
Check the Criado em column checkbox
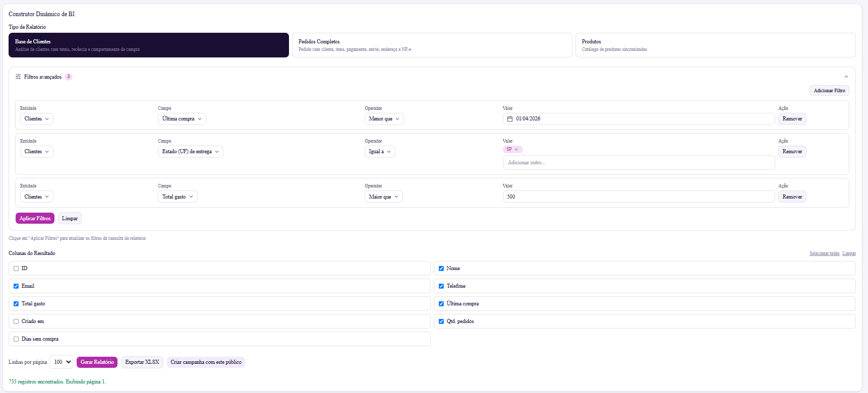16,321
